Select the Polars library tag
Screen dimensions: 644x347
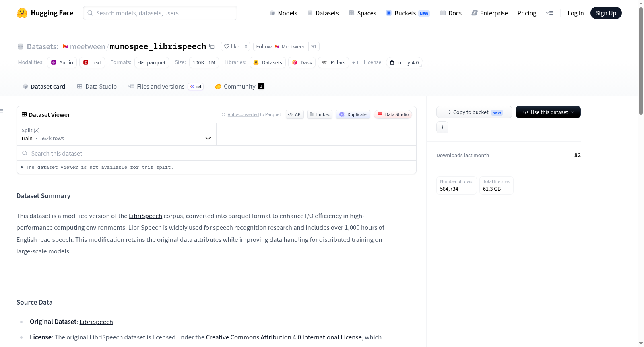(x=333, y=62)
